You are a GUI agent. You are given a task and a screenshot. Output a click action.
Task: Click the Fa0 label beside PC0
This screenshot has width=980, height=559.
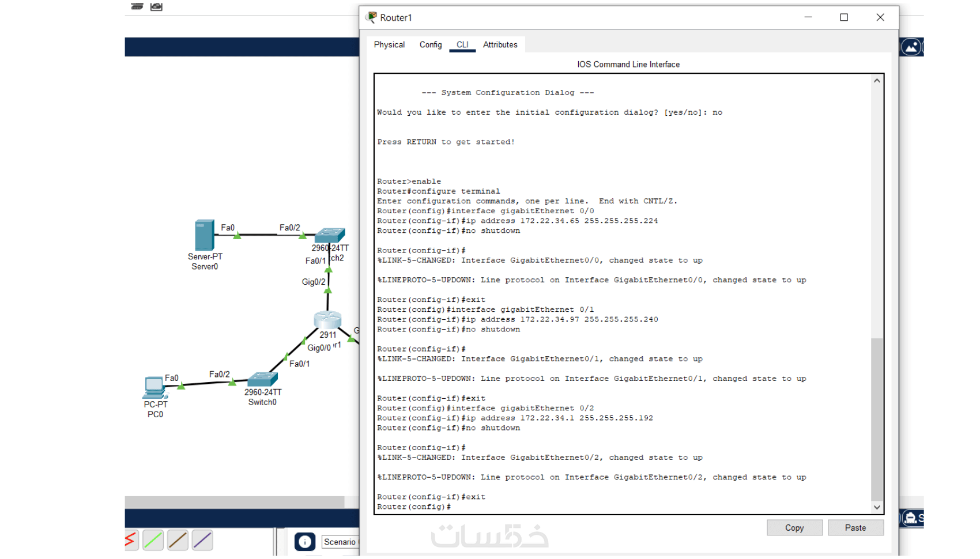click(172, 378)
